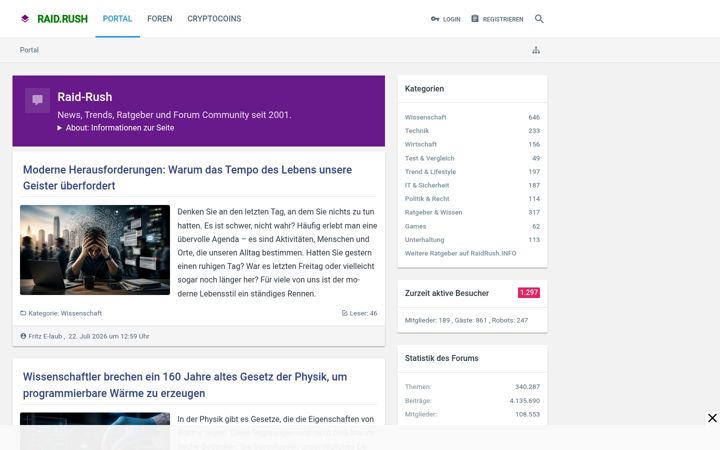Select Wirtschaft category
The height and width of the screenshot is (450, 720).
pos(421,144)
